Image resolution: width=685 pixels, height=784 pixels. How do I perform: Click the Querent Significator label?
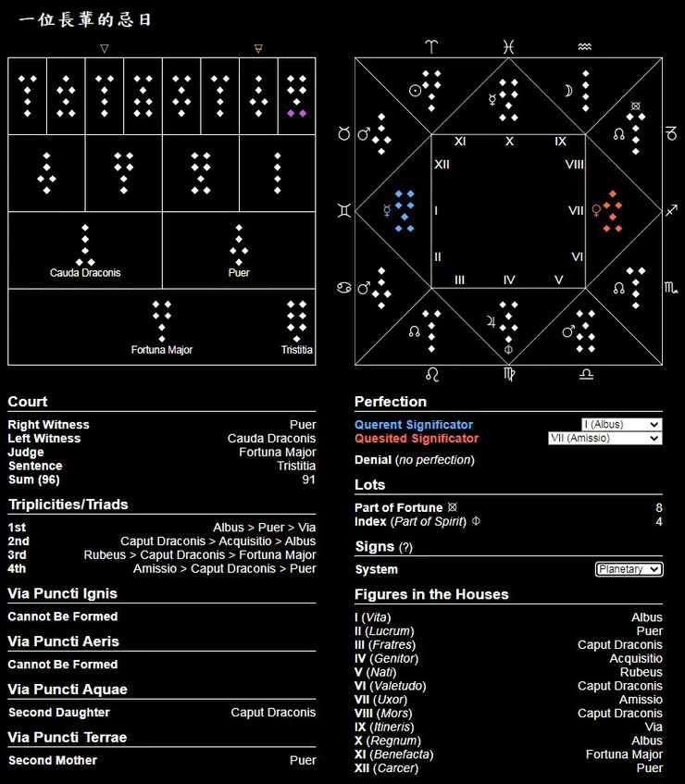pos(414,425)
